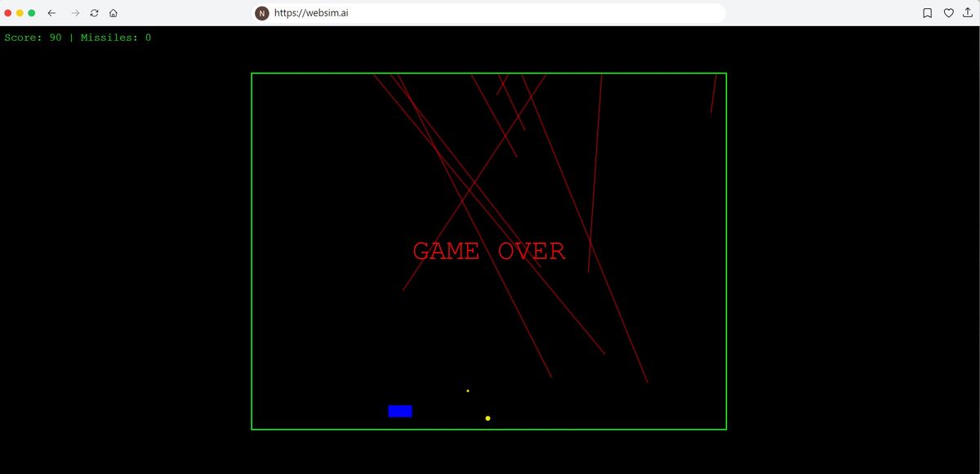Click the browser refresh icon
Image resolution: width=980 pixels, height=474 pixels.
point(93,13)
